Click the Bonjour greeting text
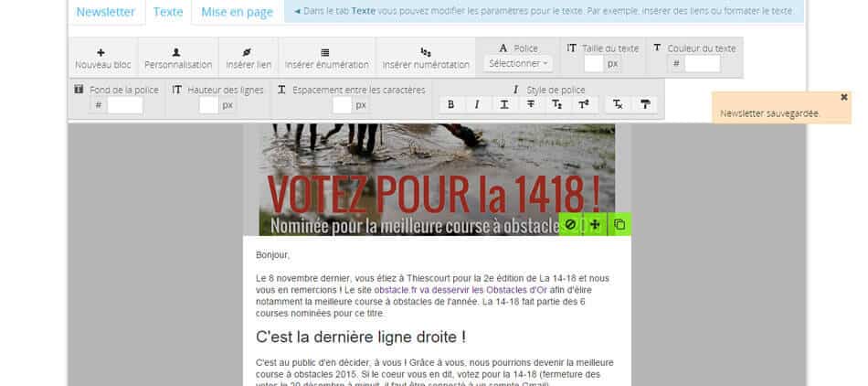Image resolution: width=868 pixels, height=386 pixels. pyautogui.click(x=272, y=255)
